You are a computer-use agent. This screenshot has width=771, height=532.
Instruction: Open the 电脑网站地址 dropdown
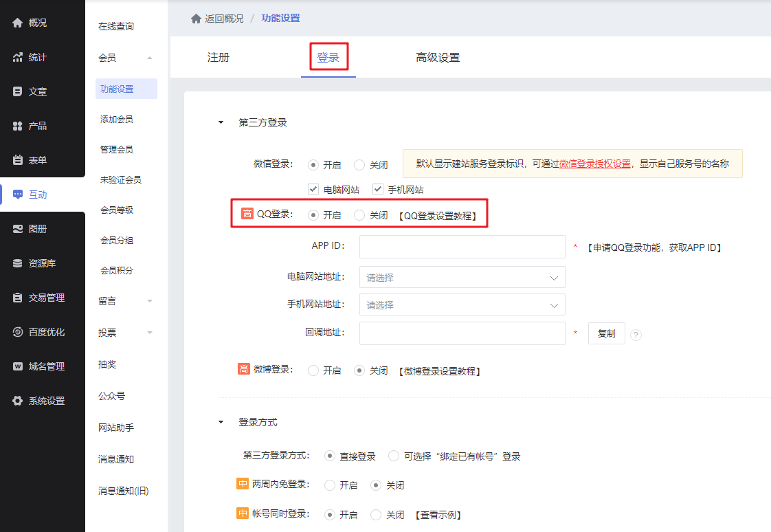[462, 277]
